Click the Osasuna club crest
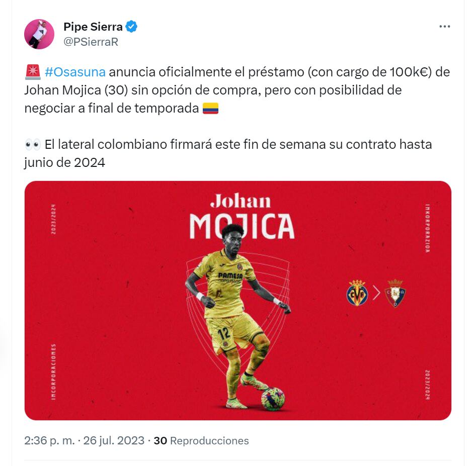The image size is (476, 466). [395, 293]
